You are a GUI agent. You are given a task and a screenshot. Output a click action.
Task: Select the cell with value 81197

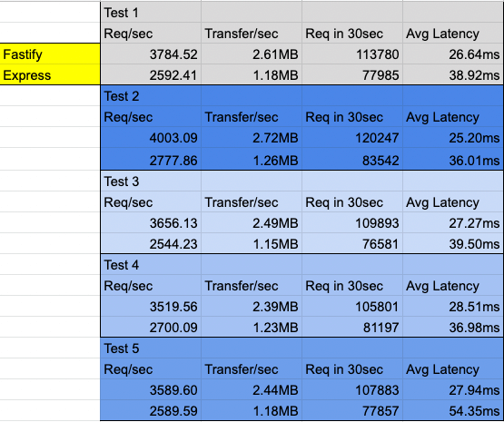pos(352,327)
